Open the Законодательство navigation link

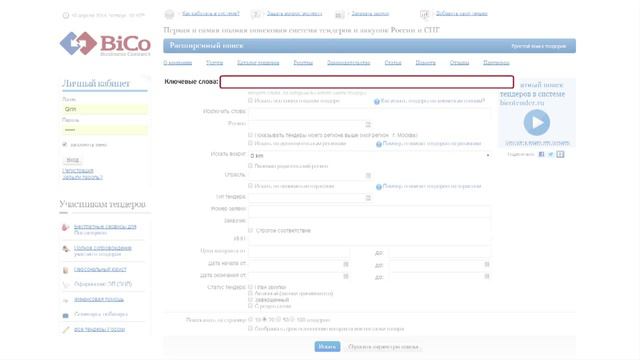click(349, 62)
